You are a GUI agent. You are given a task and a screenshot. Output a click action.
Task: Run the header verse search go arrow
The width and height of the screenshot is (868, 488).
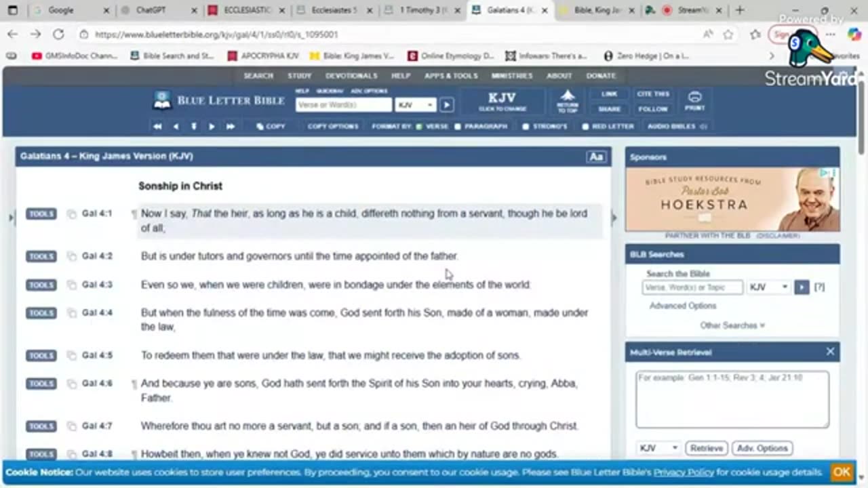point(446,105)
